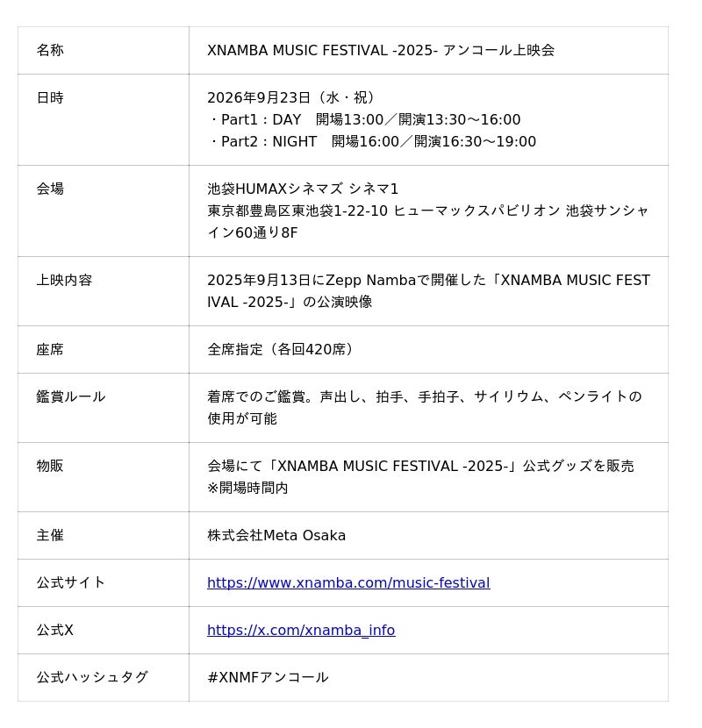Click the 公式ハッシュタグ label cell
Image resolution: width=702 pixels, height=728 pixels.
pos(104,677)
